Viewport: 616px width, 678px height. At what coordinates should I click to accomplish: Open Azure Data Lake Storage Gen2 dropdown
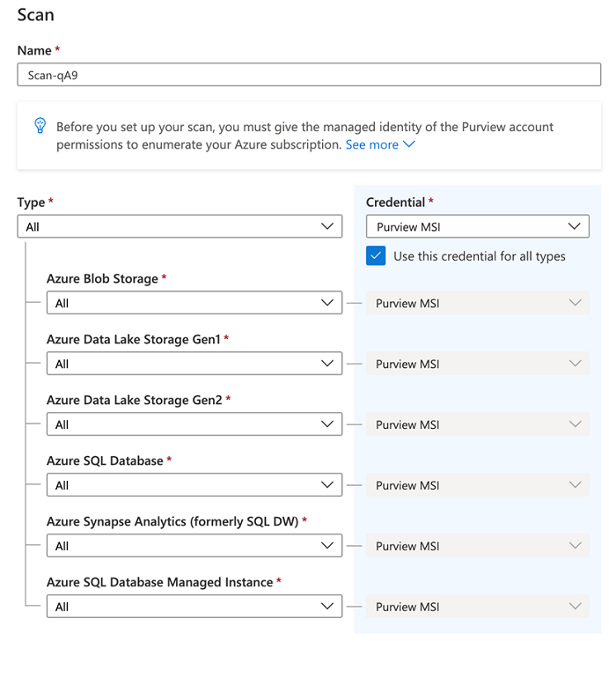pos(194,424)
